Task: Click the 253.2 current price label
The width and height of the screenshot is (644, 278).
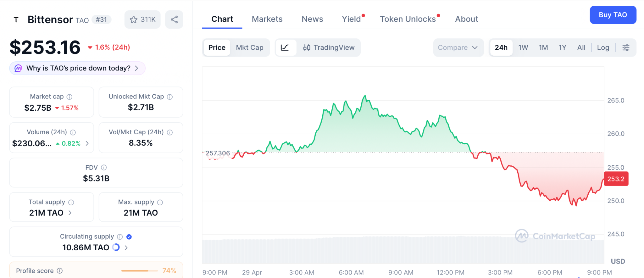Action: 616,179
